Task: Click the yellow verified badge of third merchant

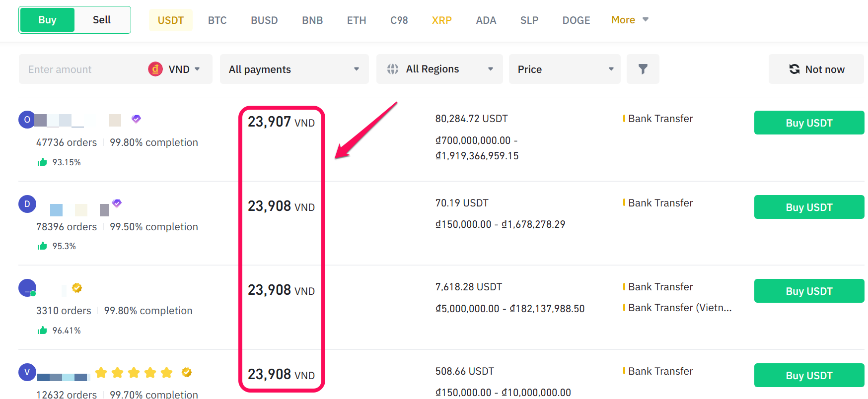Action: 77,288
